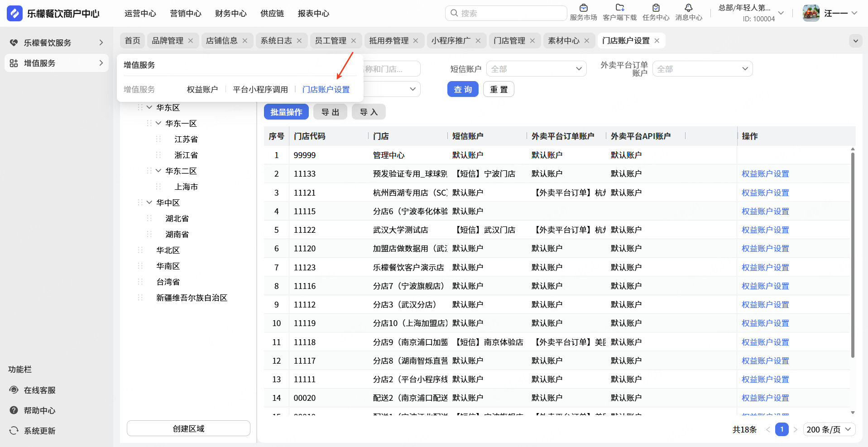Switch to the 员工管理 tab
The height and width of the screenshot is (447, 868).
331,41
